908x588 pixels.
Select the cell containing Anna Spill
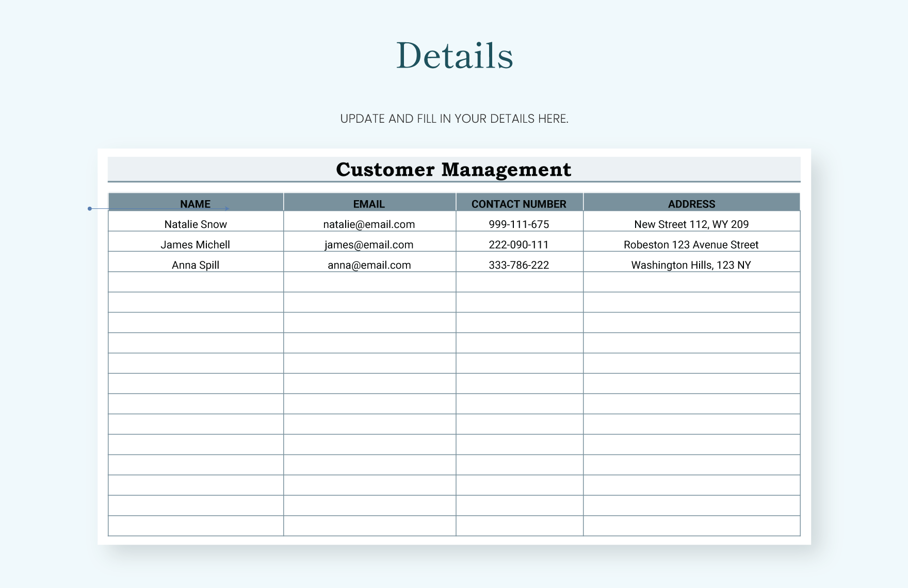(195, 265)
